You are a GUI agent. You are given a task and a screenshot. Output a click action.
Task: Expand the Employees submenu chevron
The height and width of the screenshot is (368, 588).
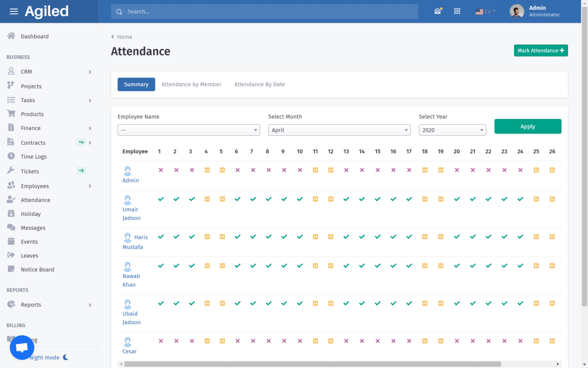pos(90,186)
